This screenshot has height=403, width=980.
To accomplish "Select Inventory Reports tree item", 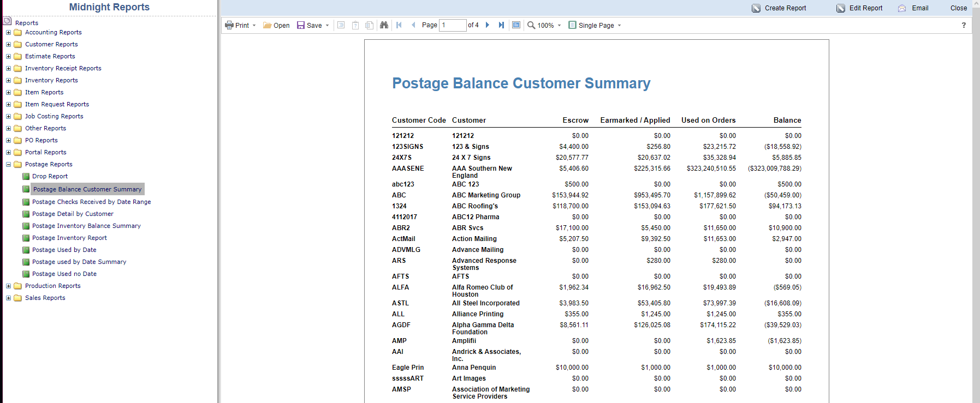I will [51, 80].
